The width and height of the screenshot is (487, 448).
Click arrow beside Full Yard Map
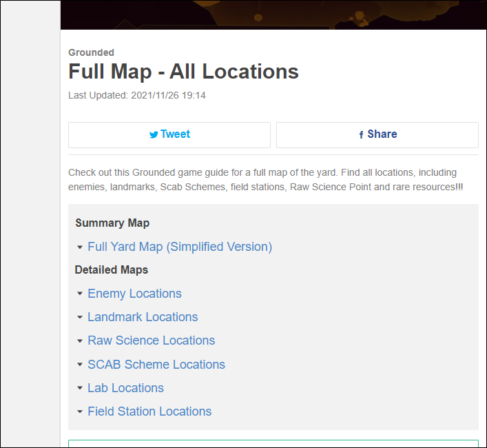coord(80,247)
